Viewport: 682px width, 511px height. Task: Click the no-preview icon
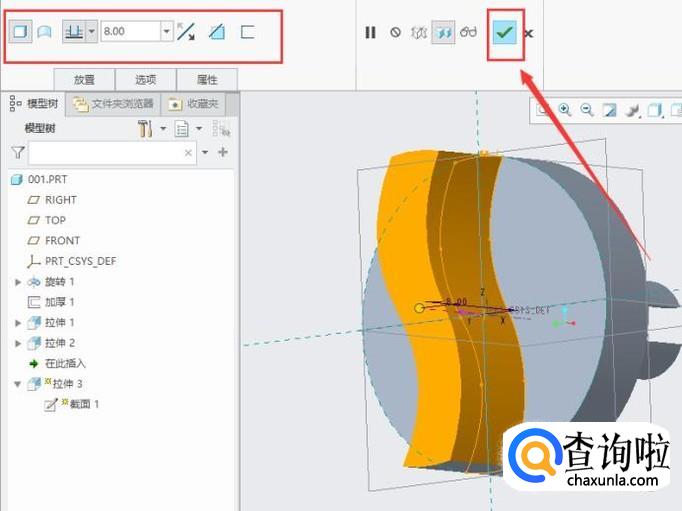[395, 33]
